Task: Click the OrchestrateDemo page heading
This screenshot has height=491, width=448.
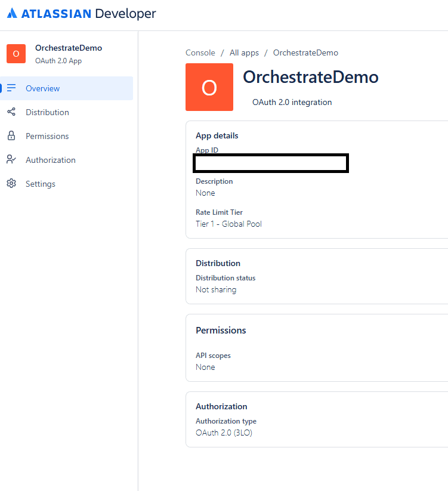Action: (x=311, y=77)
